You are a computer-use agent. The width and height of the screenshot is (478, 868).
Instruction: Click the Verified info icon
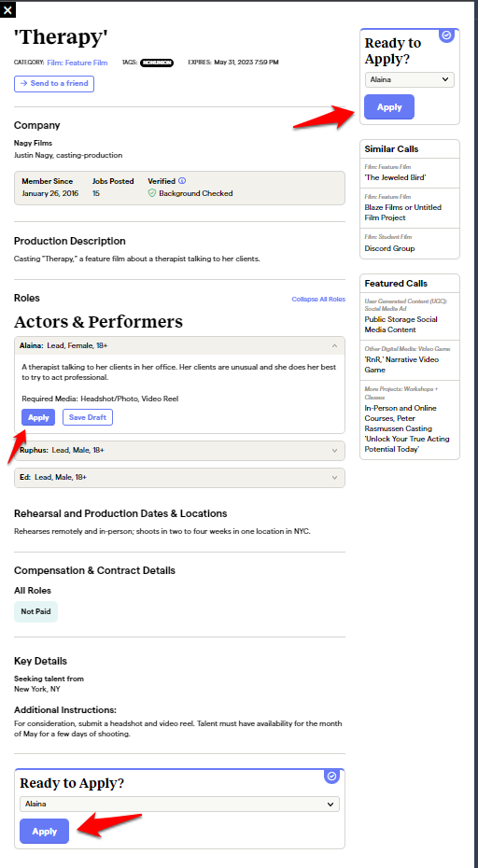pos(182,181)
